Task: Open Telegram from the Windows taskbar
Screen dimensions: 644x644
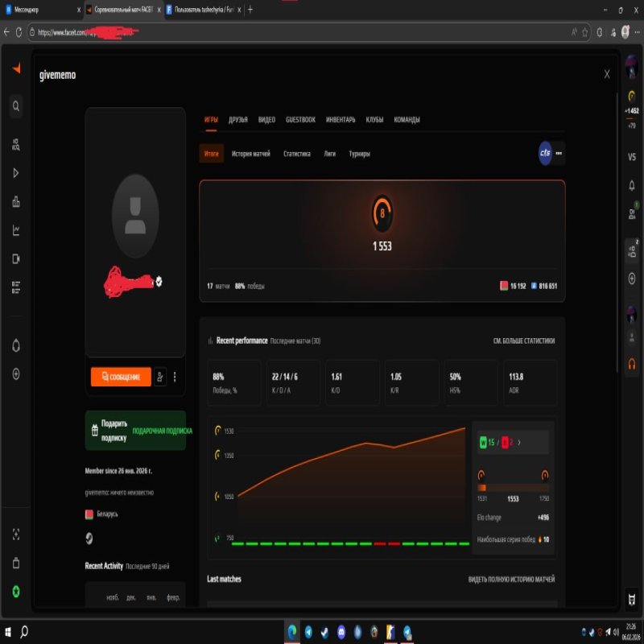Action: [x=308, y=632]
